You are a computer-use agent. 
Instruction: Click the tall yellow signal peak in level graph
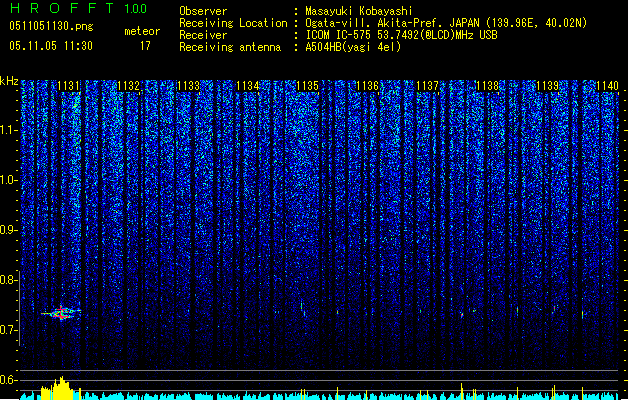click(x=60, y=388)
